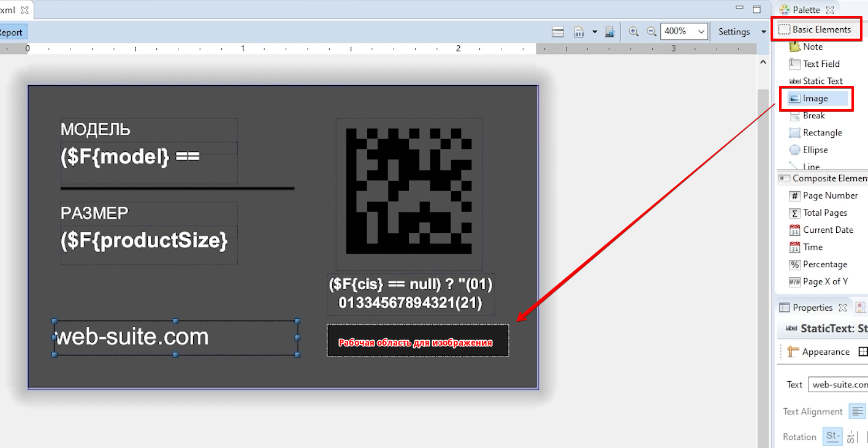Maximize the editor pane
The height and width of the screenshot is (448, 868).
756,9
